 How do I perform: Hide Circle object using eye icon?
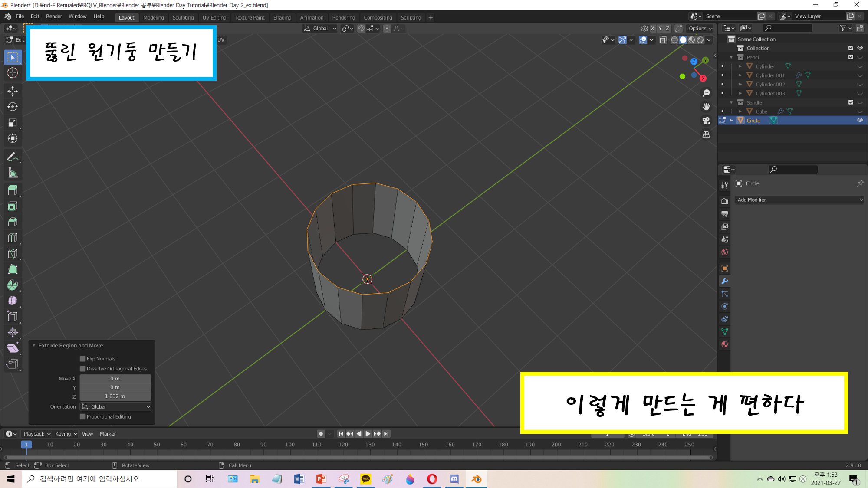(x=860, y=121)
